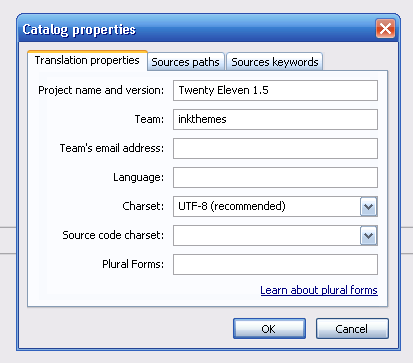Dismiss dialog with the Cancel button

pos(352,329)
